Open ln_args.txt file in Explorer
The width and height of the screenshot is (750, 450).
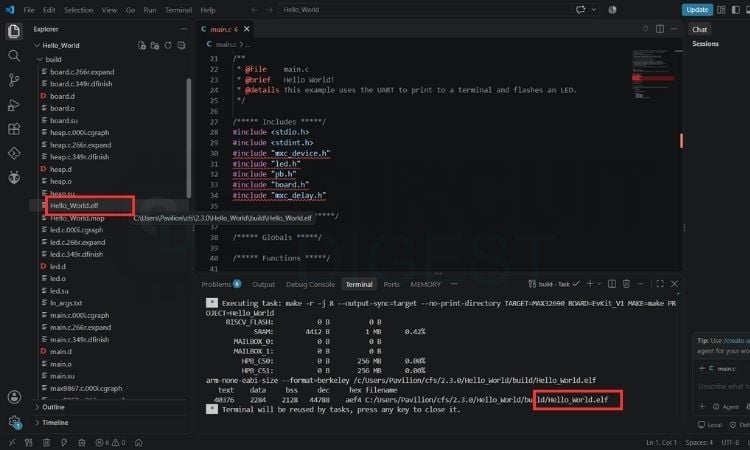pos(66,303)
